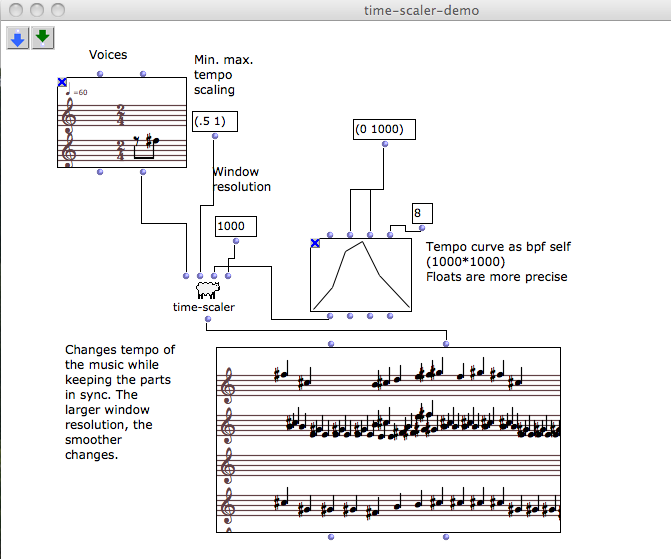Click the blue input arrow icon
The width and height of the screenshot is (671, 559).
coord(18,37)
